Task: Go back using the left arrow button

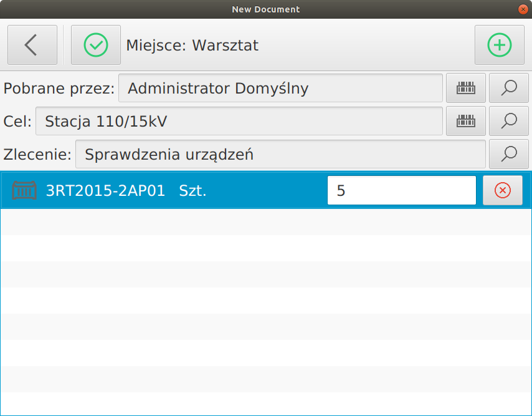Action: click(32, 45)
